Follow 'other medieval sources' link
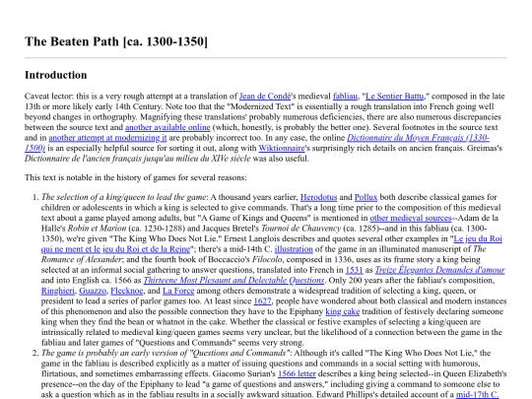 click(x=411, y=218)
